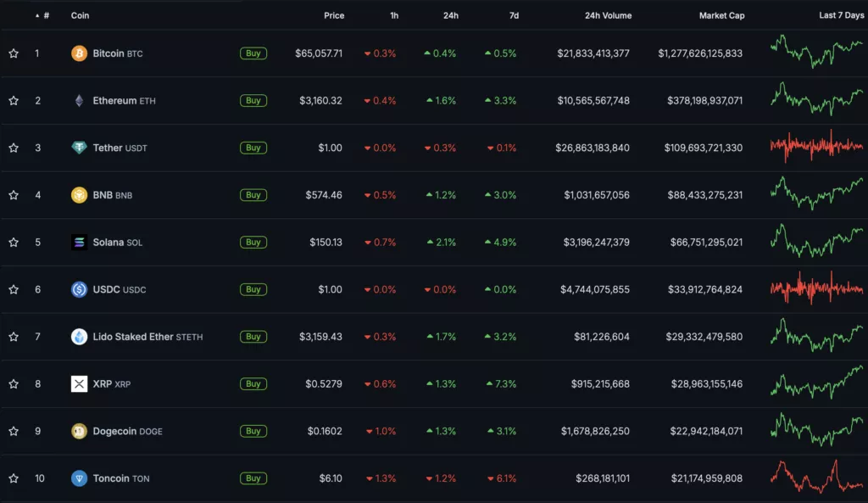View XRP's 7-day sparkline chart

coord(816,383)
